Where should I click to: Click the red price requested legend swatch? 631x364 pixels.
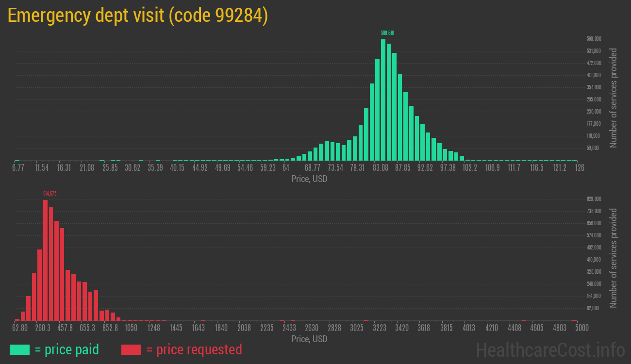click(131, 349)
